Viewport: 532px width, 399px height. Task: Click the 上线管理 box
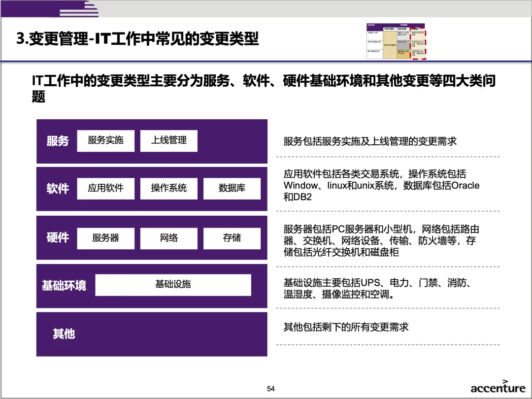click(x=168, y=140)
